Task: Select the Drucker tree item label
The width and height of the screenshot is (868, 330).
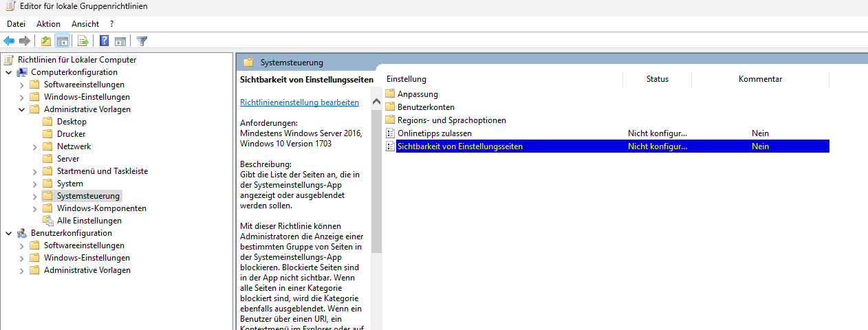Action: [72, 134]
